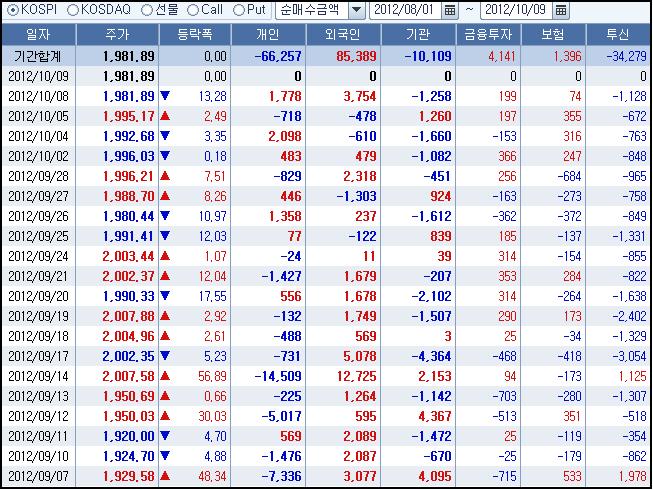
Task: Click the up arrow on the 2012/09/13 row
Action: [165, 395]
